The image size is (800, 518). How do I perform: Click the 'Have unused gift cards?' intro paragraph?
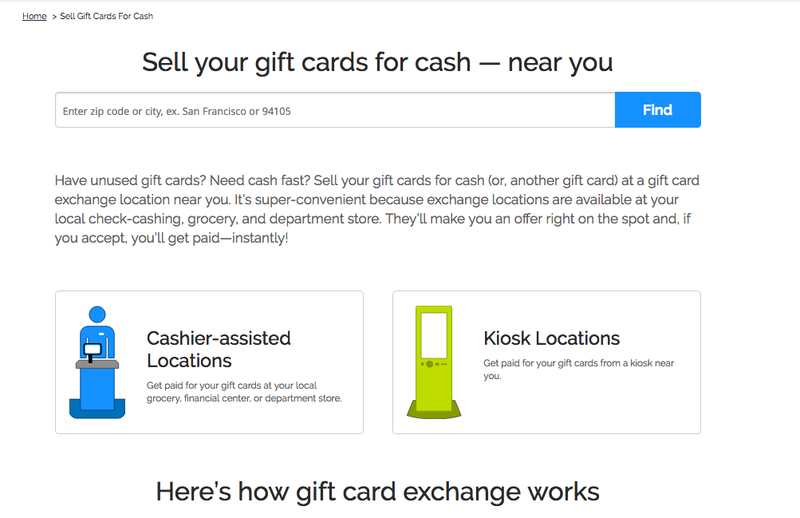pyautogui.click(x=377, y=209)
